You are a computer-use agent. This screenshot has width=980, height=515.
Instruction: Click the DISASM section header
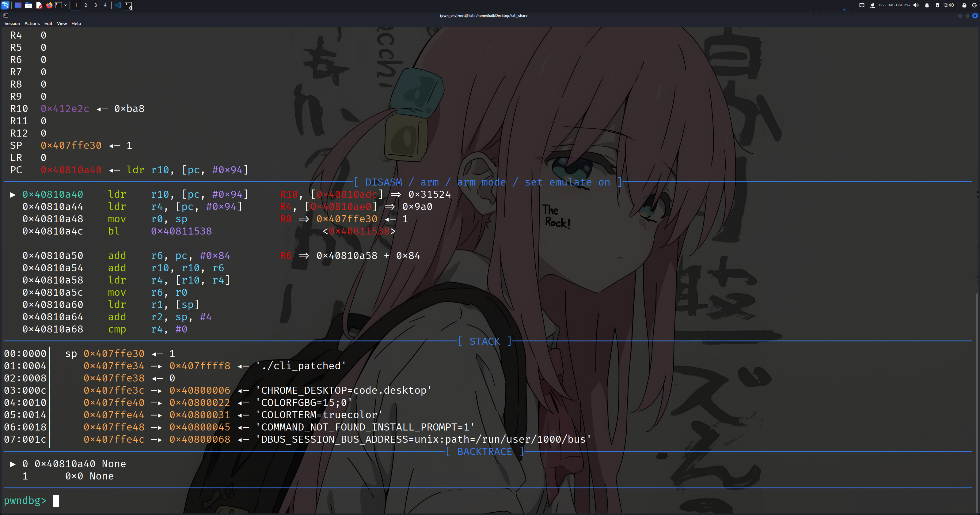[x=488, y=182]
